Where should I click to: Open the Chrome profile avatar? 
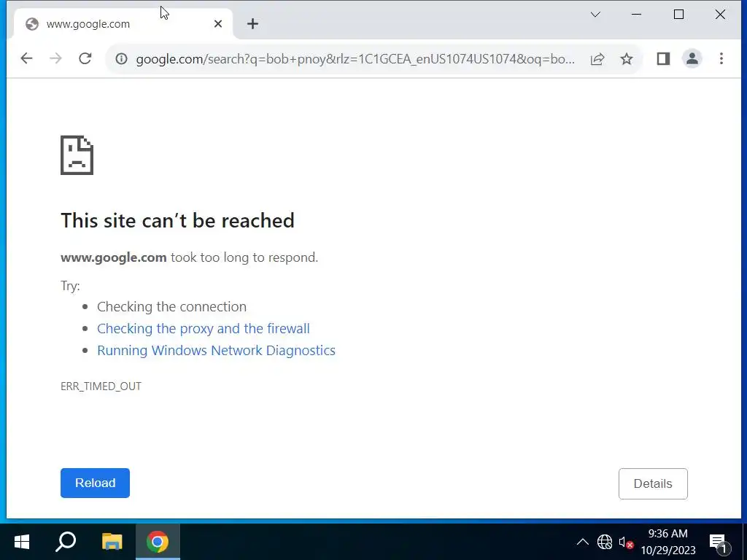coord(692,58)
